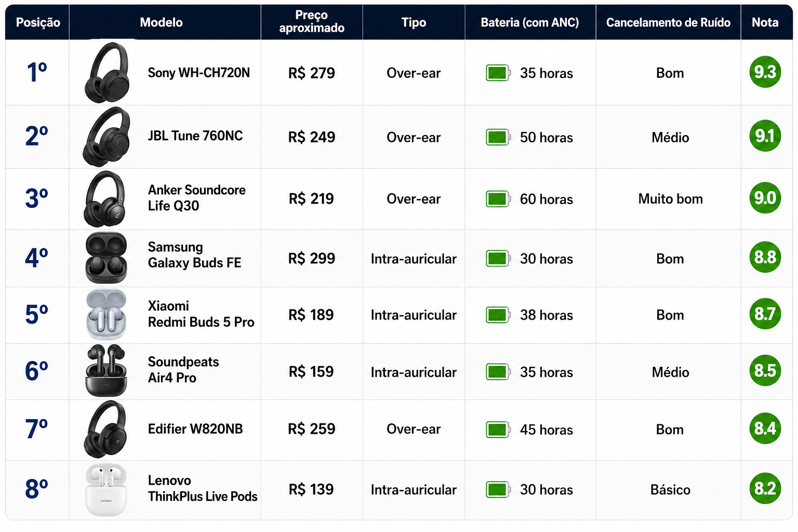Click "Over-ear" in the Sony WH-CH720N row
The image size is (798, 532).
414,73
